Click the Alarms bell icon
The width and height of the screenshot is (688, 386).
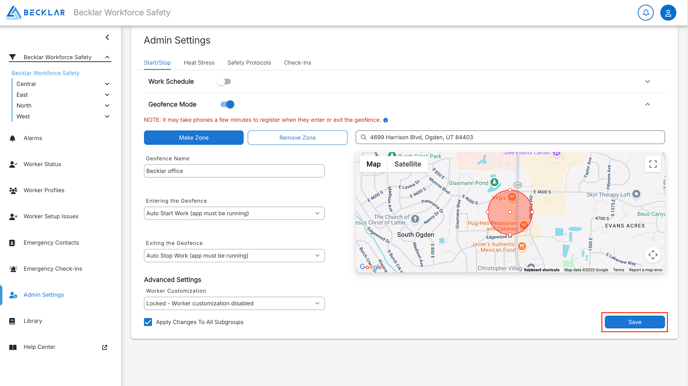12,138
